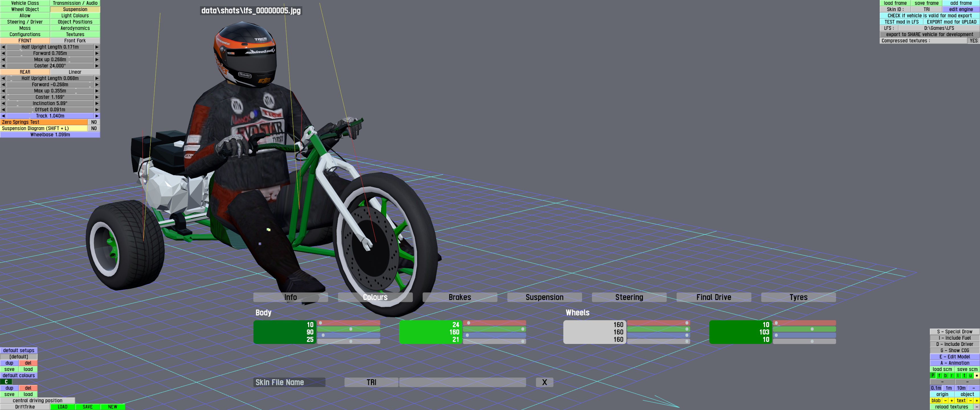Increase front Forward 0.785m with right arrow
This screenshot has width=980, height=410.
[x=97, y=53]
